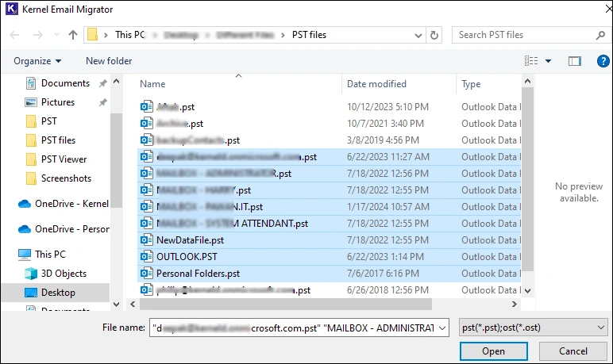Screen dimensions: 613x364
Task: Select the ATTENDANT.pst file
Action: pyautogui.click(x=329, y=224)
